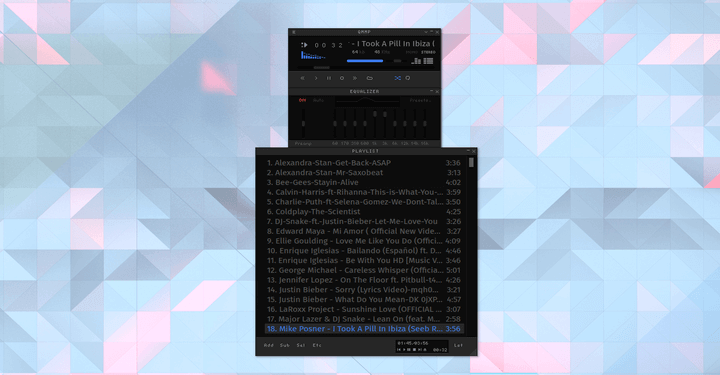
Task: Adjust the balance slider next to volume
Action: (398, 61)
